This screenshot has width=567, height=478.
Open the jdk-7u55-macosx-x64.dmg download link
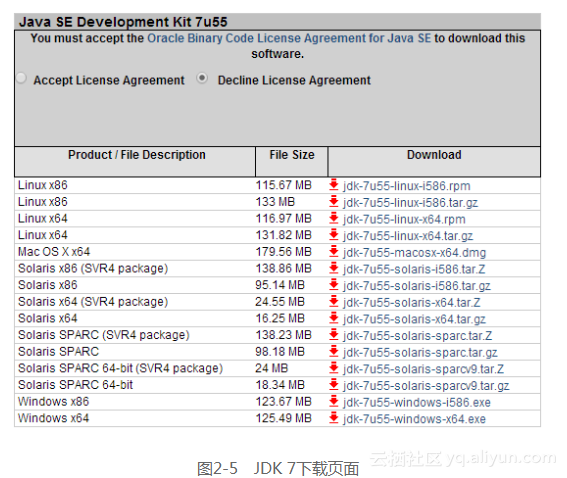coord(414,252)
